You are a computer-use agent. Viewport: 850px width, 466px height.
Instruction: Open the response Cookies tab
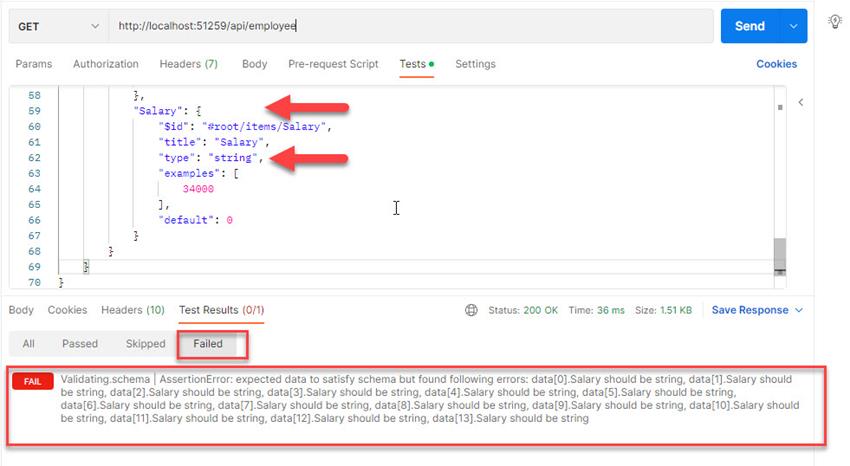tap(67, 310)
